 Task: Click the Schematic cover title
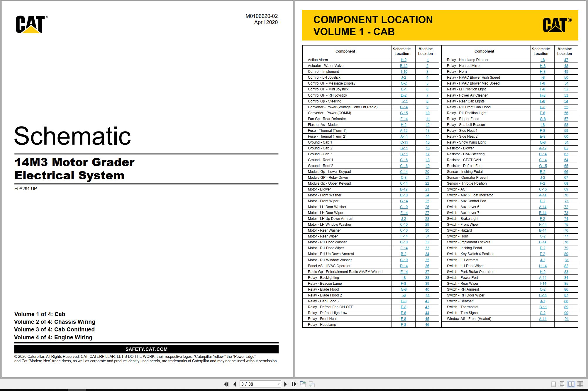72,136
